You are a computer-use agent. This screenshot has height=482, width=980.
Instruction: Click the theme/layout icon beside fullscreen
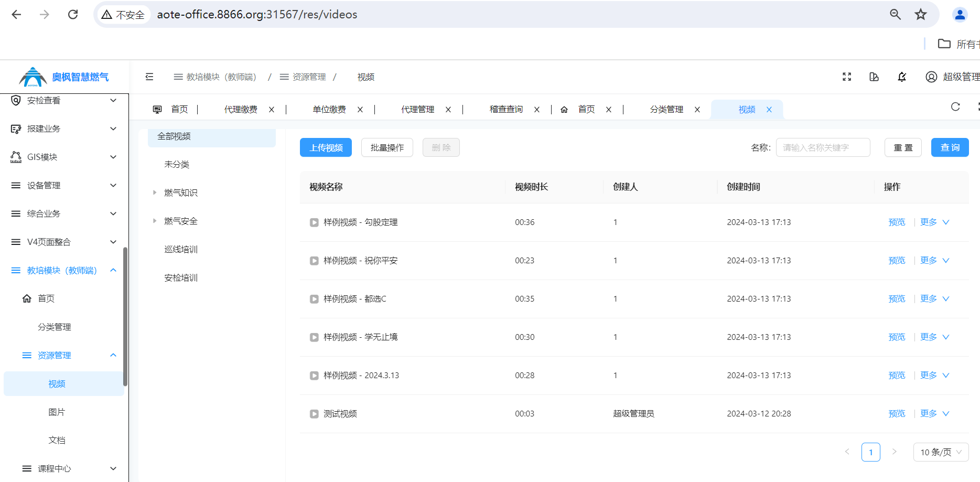874,77
